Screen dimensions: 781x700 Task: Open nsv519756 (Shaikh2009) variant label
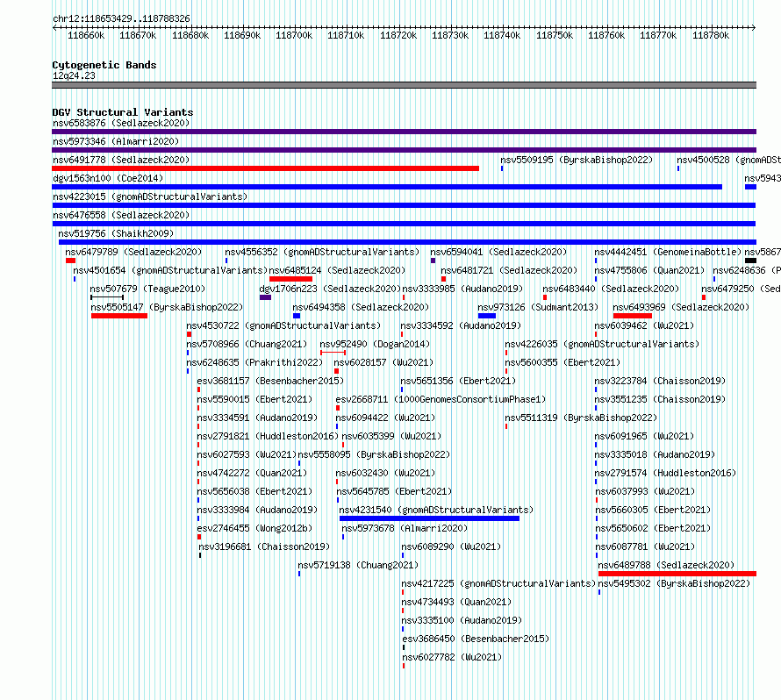116,233
